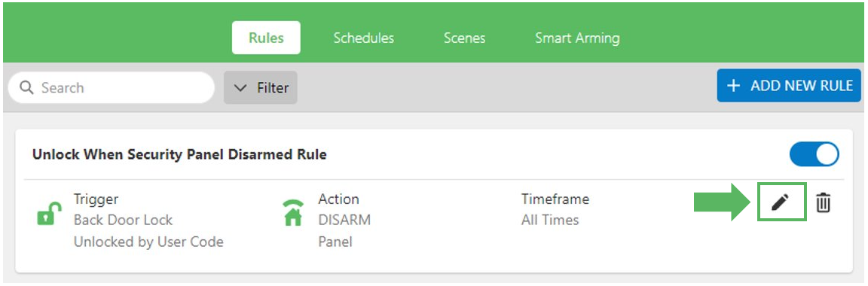Click the Filter chevron arrow
The width and height of the screenshot is (868, 286).
coord(240,88)
